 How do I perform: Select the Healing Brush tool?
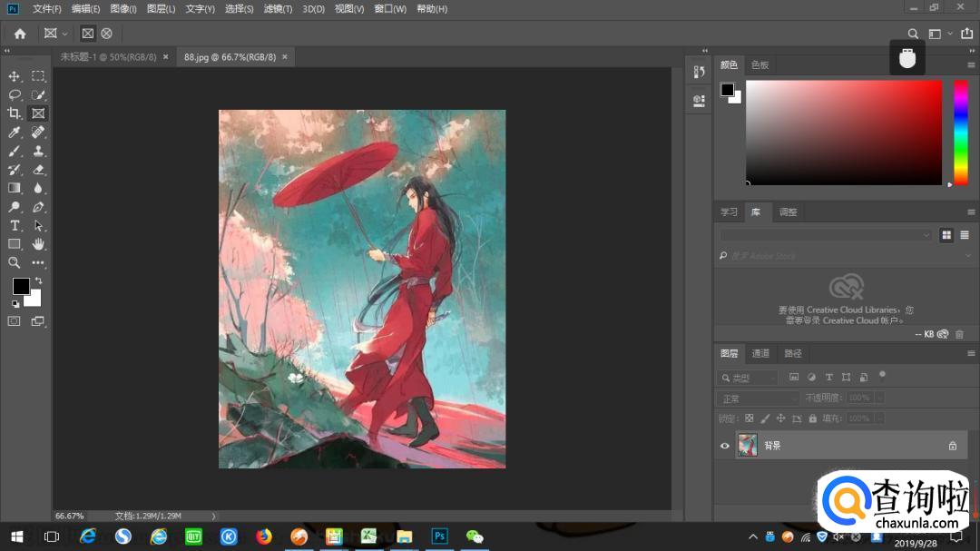coord(38,132)
